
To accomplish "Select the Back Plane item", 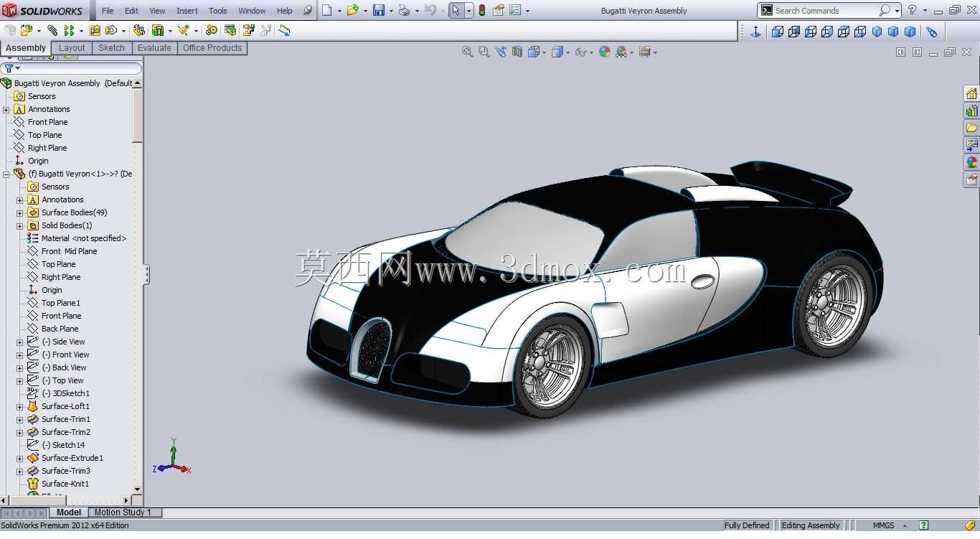I will coord(60,329).
